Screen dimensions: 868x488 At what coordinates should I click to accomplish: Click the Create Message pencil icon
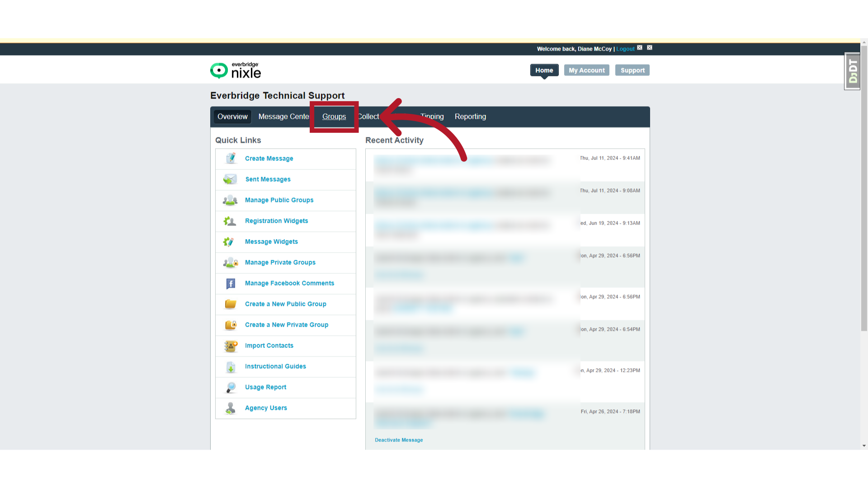point(231,158)
